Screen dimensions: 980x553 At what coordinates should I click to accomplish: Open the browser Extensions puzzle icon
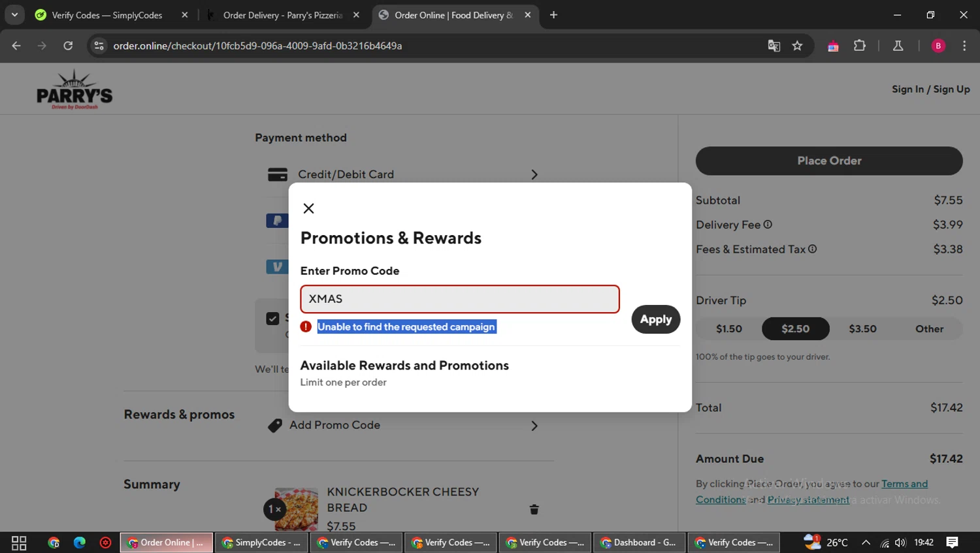point(859,46)
